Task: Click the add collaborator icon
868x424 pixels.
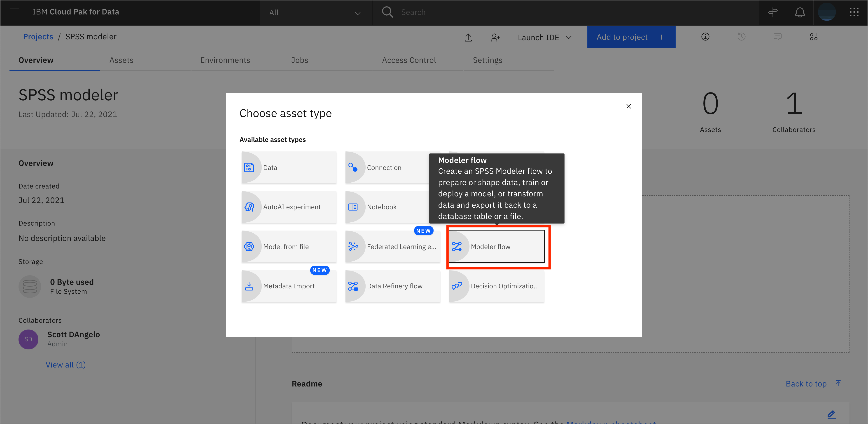Action: click(495, 38)
